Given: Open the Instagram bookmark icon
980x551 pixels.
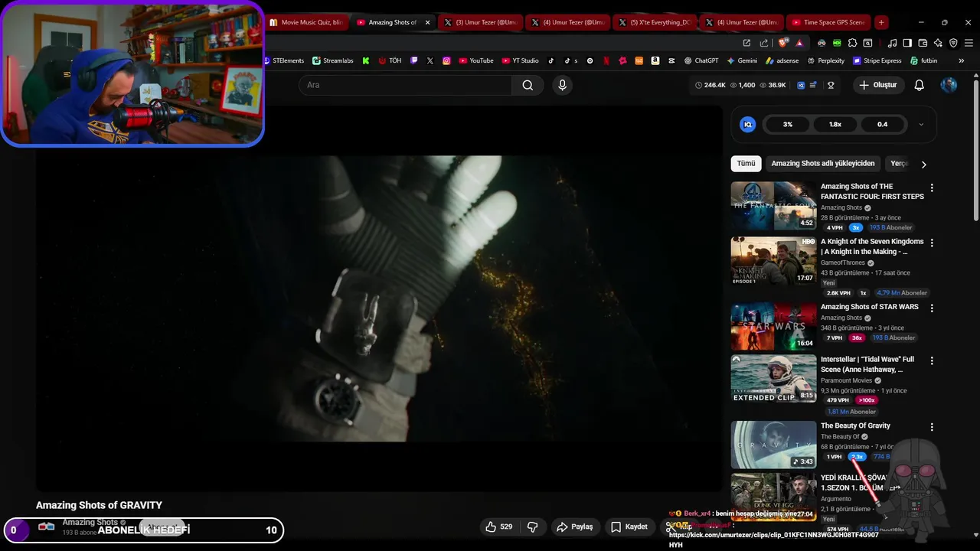Looking at the screenshot, I should pos(446,60).
